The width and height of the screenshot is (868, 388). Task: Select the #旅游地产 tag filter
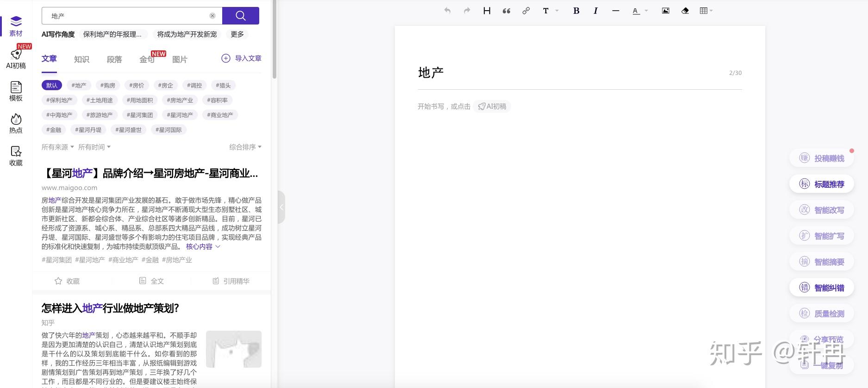coord(100,115)
